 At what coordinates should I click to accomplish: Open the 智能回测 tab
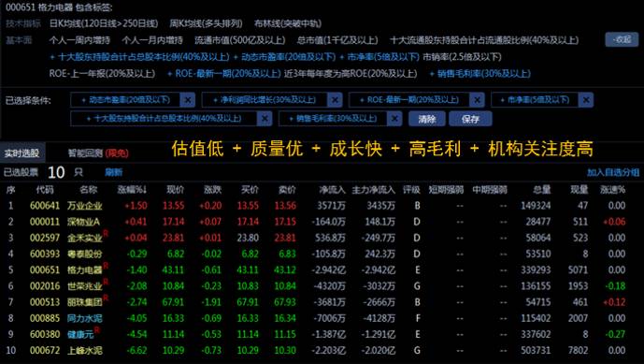(98, 153)
